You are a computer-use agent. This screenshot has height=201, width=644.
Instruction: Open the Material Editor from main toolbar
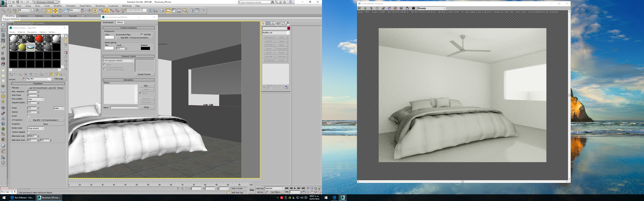pyautogui.click(x=185, y=11)
